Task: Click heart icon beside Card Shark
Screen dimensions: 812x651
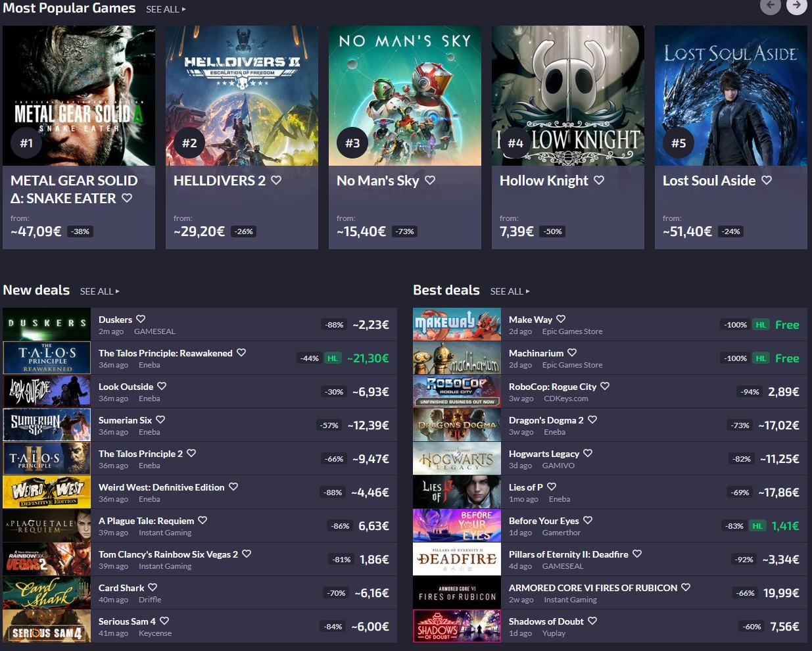Action: pos(153,587)
